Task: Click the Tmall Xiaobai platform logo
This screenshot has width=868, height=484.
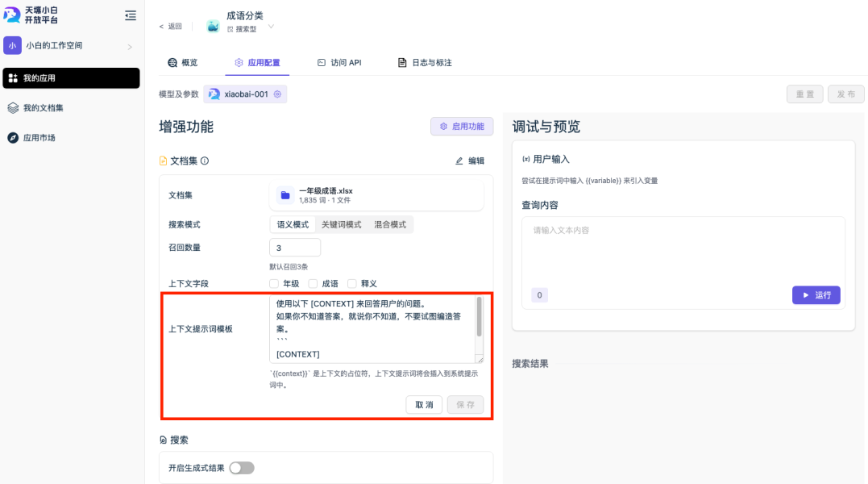Action: coord(31,15)
